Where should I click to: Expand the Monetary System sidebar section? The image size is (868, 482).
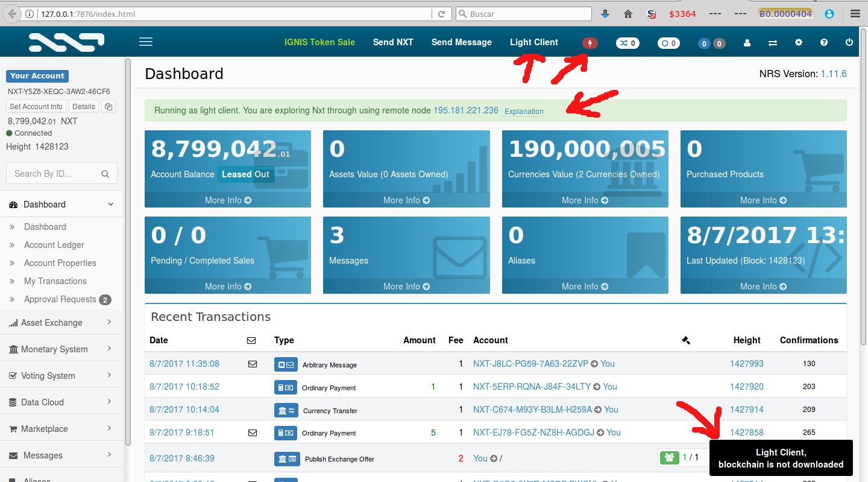coord(61,349)
